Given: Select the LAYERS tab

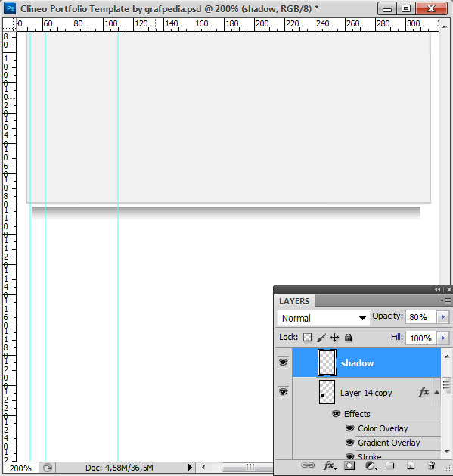Looking at the screenshot, I should [x=294, y=301].
